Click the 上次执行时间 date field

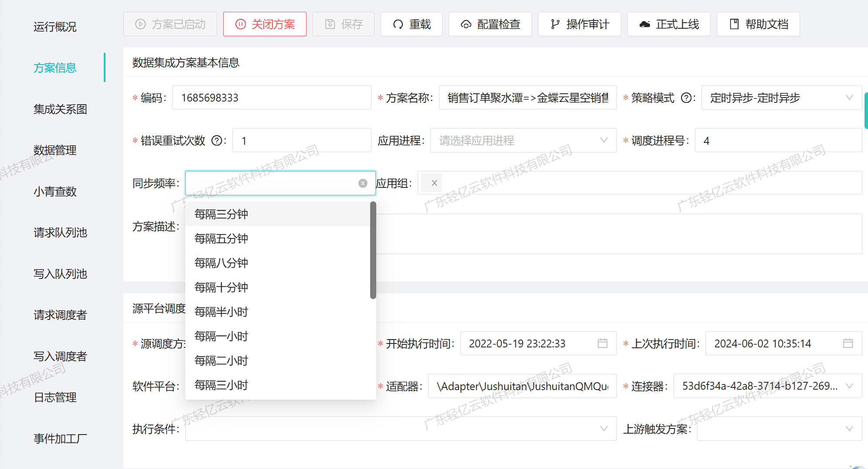(x=783, y=343)
